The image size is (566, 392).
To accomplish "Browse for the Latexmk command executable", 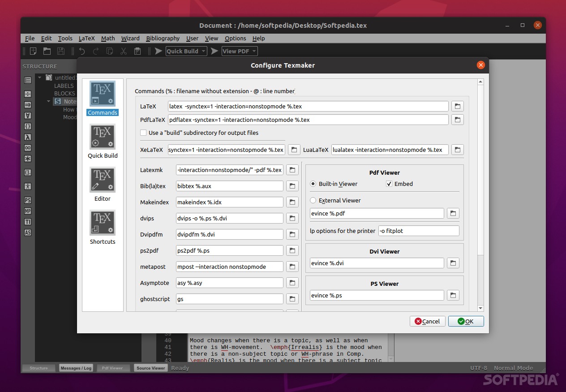I will (x=292, y=170).
